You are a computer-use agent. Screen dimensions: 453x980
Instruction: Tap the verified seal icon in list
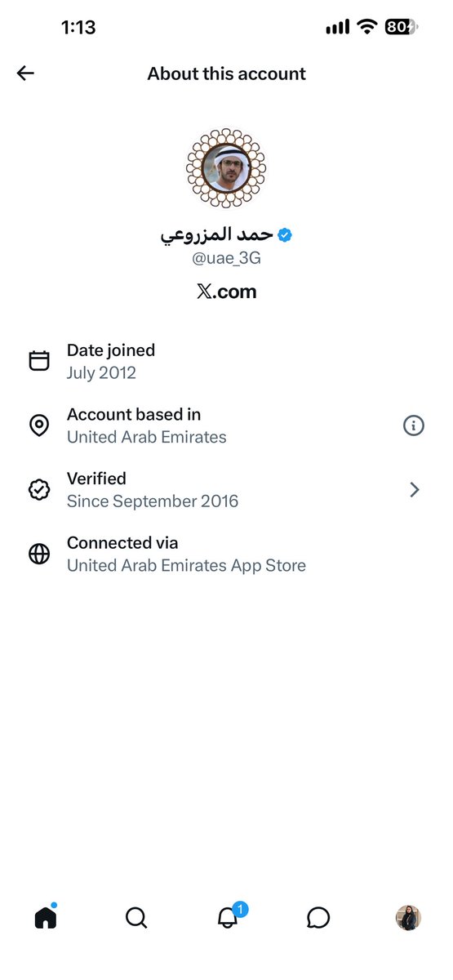pyautogui.click(x=39, y=489)
